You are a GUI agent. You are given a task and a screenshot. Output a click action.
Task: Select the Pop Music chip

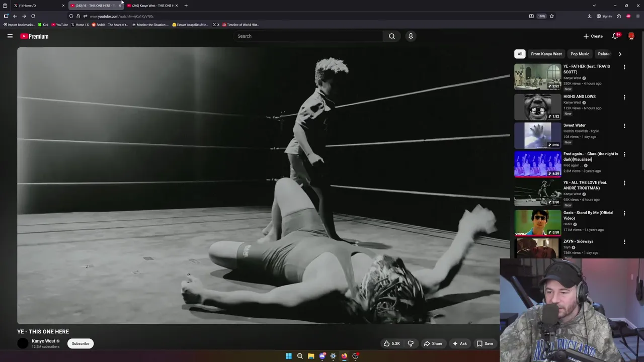click(580, 54)
